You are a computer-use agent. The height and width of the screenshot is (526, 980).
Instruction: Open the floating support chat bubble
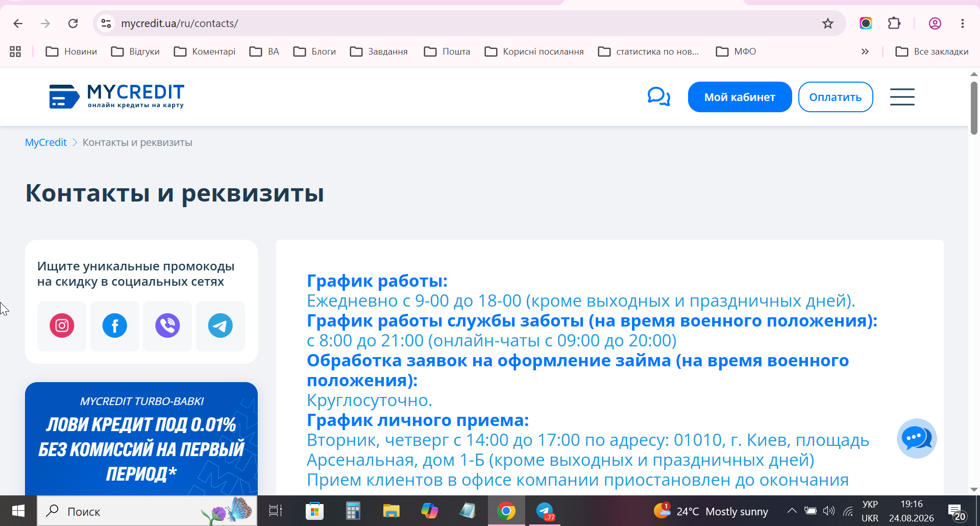click(917, 438)
